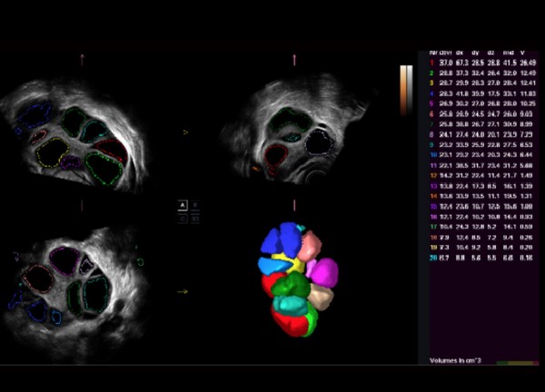Select follicle row number 1 in table
Viewport: 545px width, 392px height.
tap(432, 61)
